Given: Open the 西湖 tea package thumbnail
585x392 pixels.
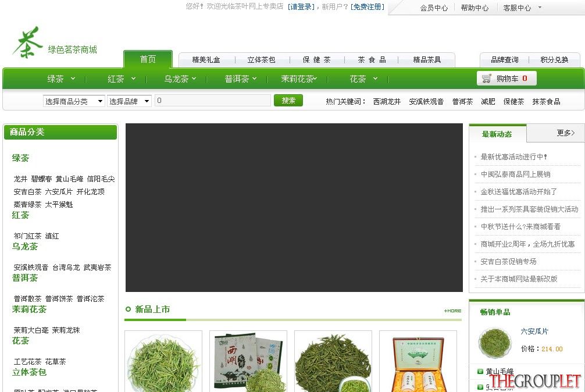Looking at the screenshot, I should pos(248,361).
